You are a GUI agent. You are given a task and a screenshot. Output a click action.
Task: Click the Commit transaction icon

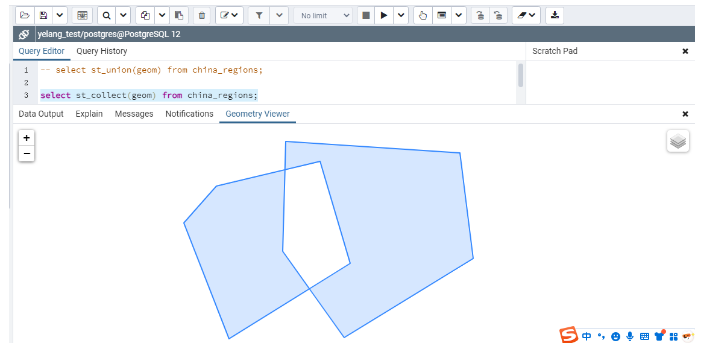click(480, 15)
